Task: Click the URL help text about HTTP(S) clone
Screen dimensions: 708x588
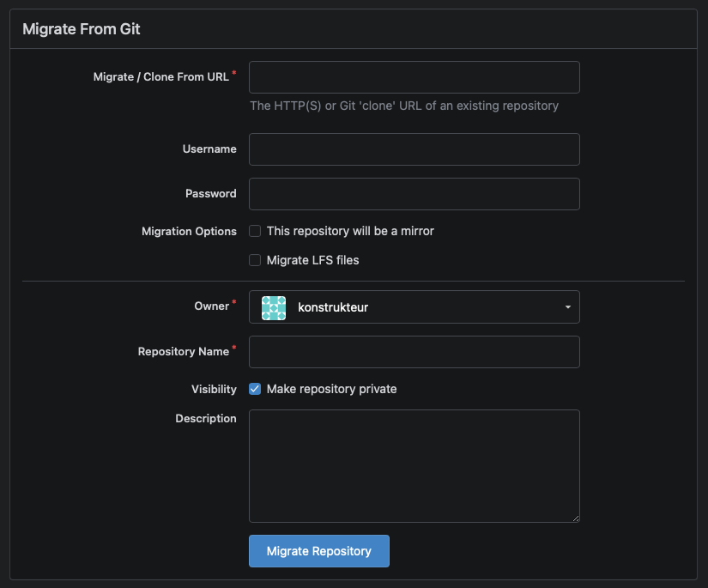Action: click(x=404, y=106)
